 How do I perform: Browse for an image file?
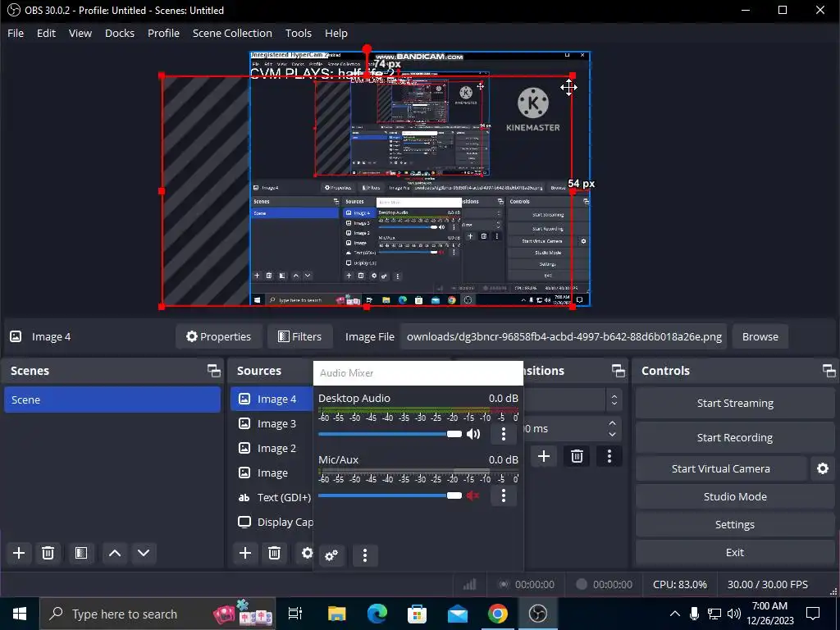pyautogui.click(x=760, y=336)
